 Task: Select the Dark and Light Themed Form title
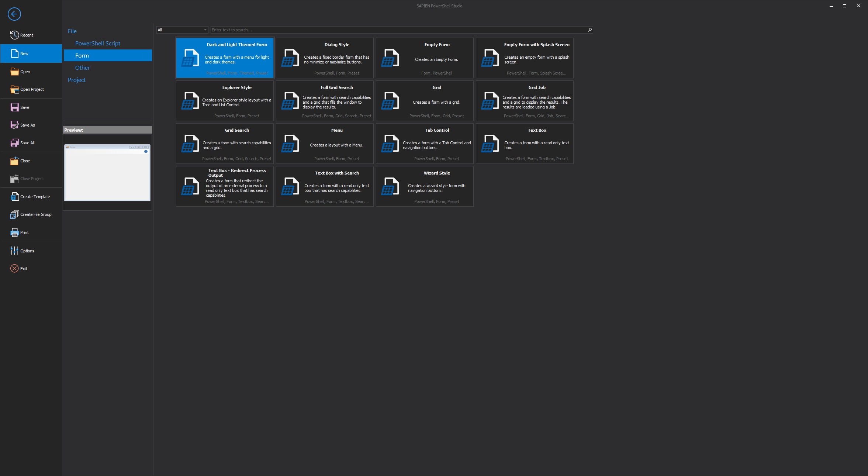pos(237,45)
